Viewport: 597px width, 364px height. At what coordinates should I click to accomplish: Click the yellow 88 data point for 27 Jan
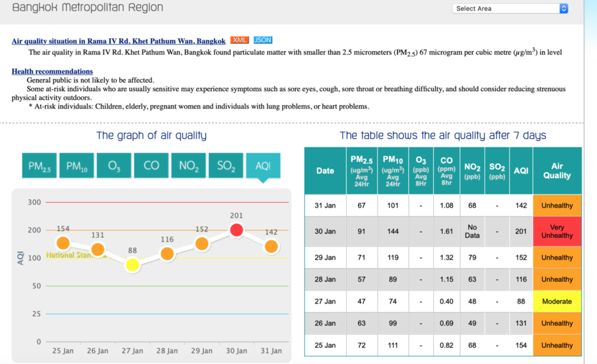(133, 264)
